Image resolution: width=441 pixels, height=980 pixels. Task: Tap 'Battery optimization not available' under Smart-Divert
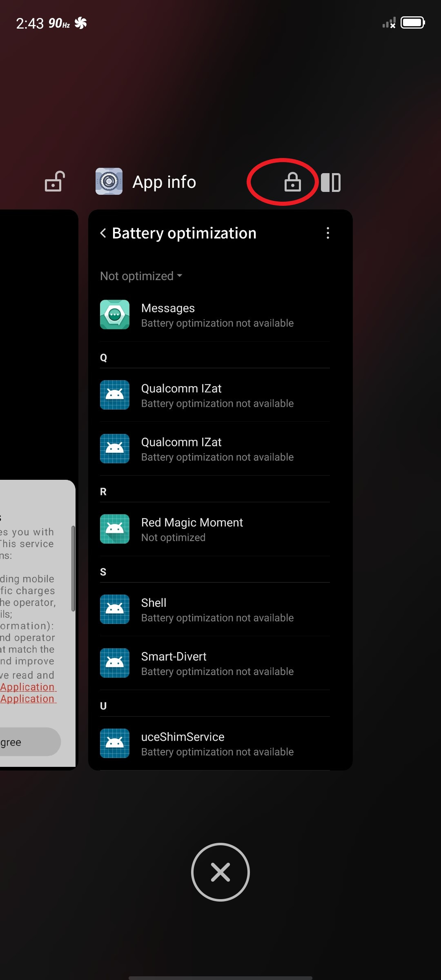pos(217,671)
